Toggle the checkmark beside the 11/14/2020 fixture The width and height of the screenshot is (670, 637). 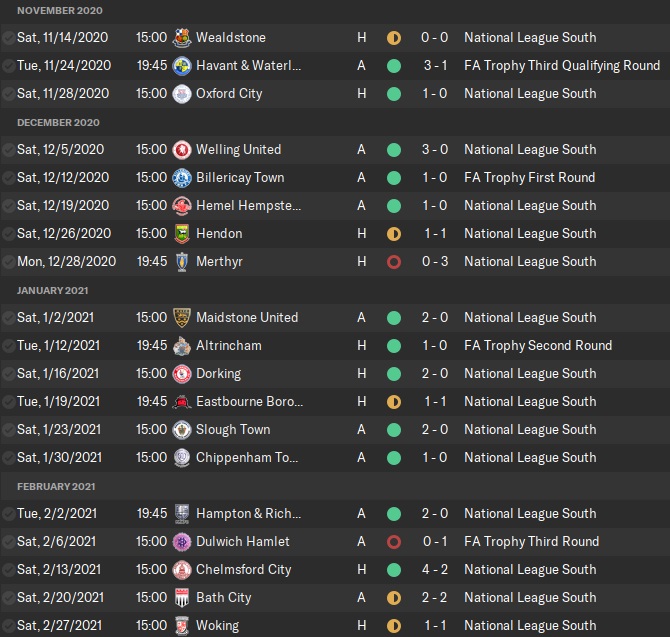pos(8,38)
